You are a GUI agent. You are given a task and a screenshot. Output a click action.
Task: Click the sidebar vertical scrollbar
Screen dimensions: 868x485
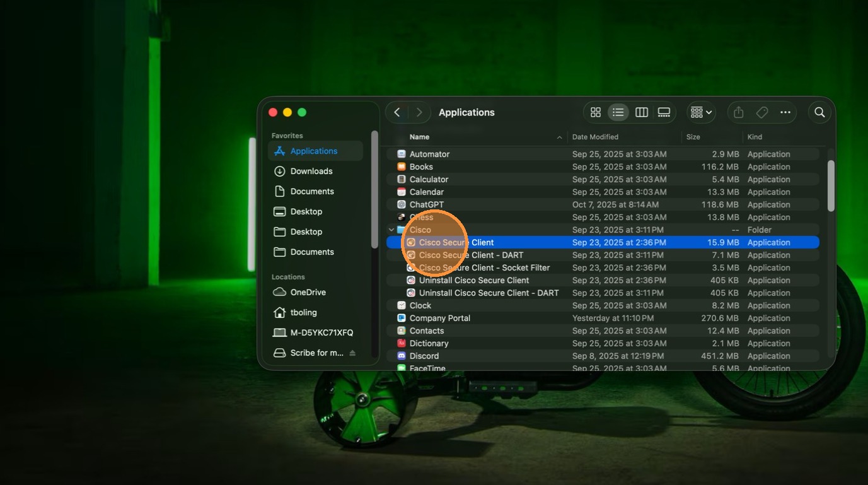pyautogui.click(x=374, y=189)
